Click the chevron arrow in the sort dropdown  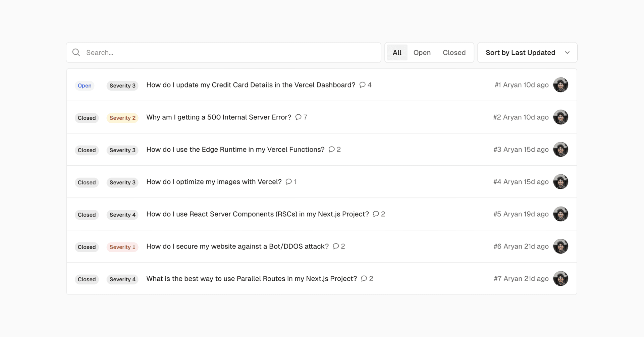point(567,53)
